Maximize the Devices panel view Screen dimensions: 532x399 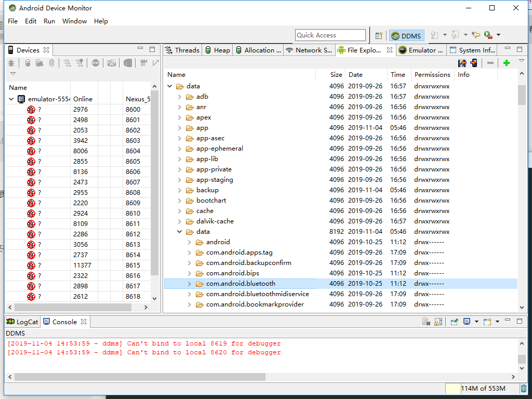[152, 49]
